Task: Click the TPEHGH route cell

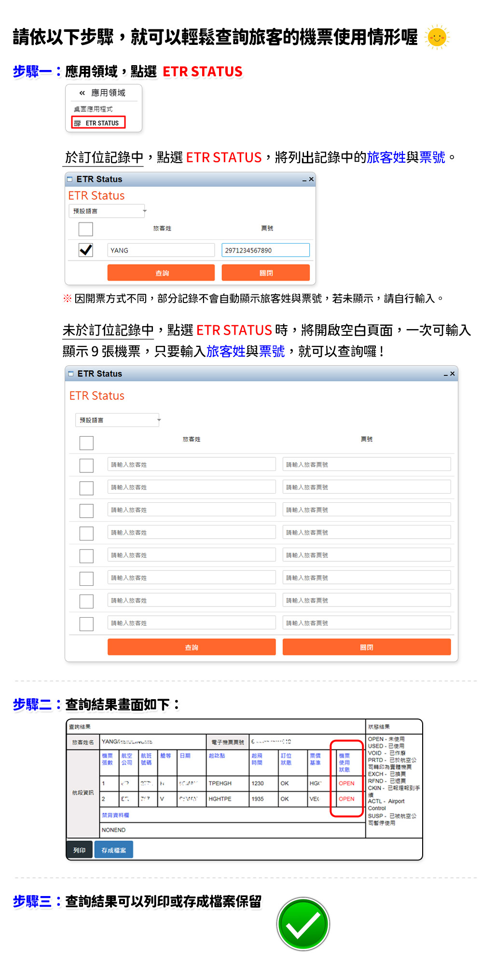Action: click(220, 783)
